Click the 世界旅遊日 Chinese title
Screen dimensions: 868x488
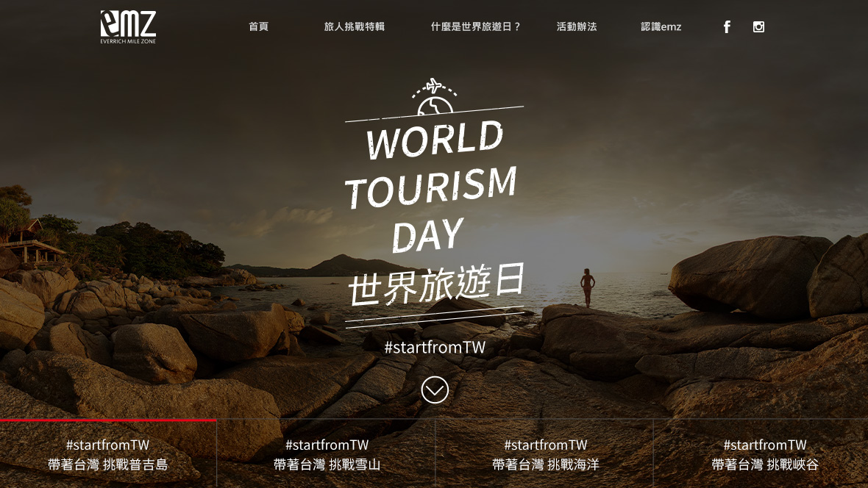(435, 284)
